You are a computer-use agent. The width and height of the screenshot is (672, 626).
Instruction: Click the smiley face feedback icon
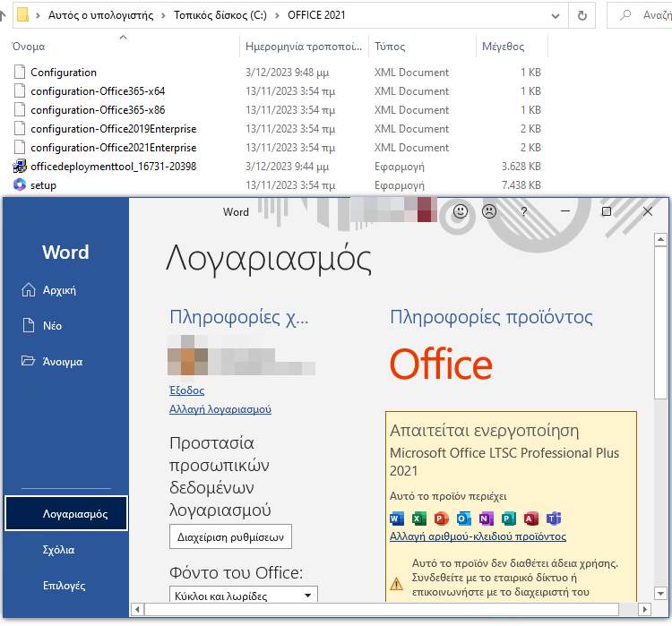[x=461, y=212]
